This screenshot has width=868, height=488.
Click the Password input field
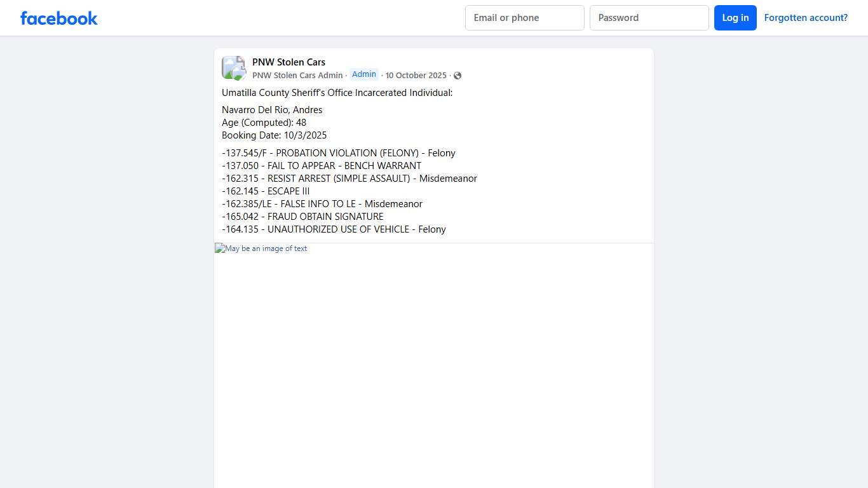(x=649, y=18)
